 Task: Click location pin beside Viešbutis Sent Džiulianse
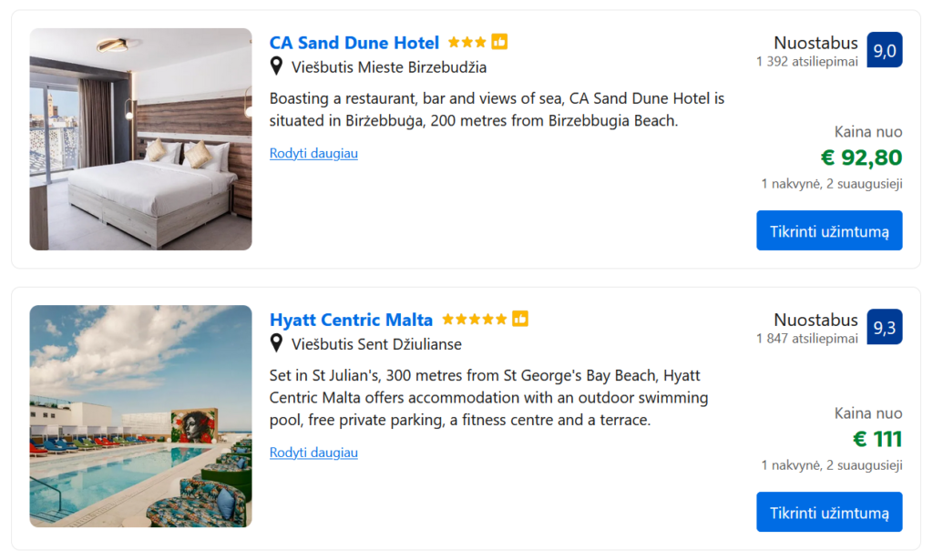click(277, 344)
